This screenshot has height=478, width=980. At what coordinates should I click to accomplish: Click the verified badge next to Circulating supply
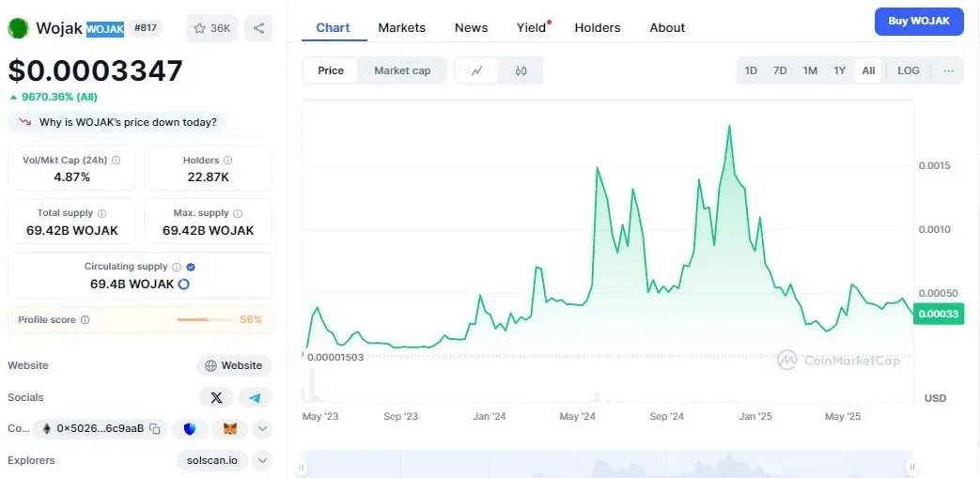click(x=191, y=267)
